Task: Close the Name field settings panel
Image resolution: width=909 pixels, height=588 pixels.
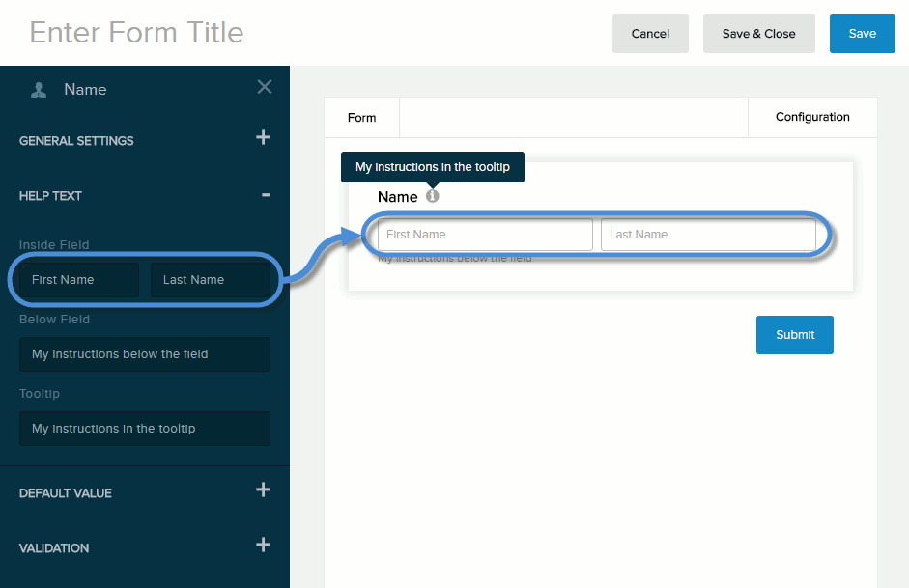Action: 265,87
